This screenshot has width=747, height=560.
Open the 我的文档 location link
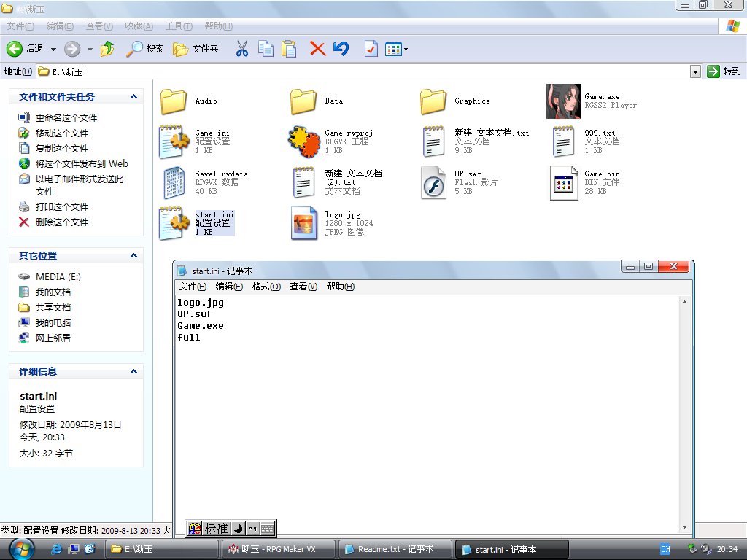[x=53, y=292]
